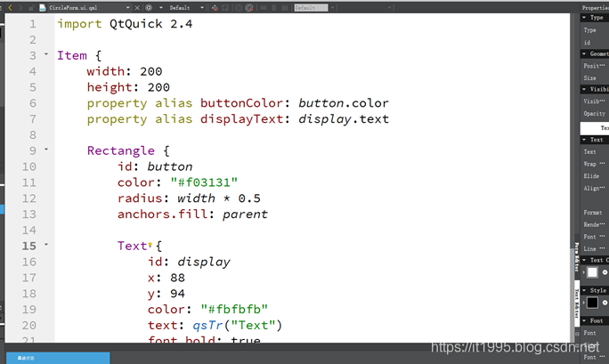Collapse the Geometry section in Properties

point(584,53)
